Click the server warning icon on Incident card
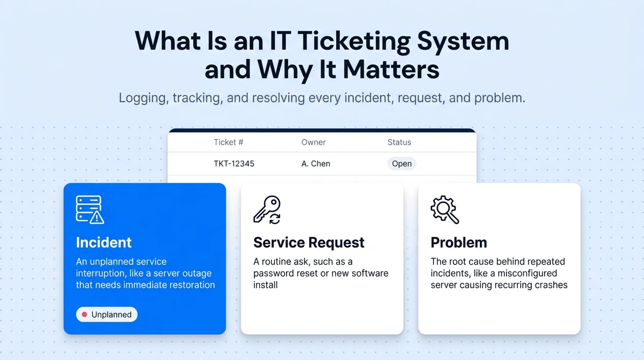Viewport: 644px width, 360px height. [x=90, y=210]
